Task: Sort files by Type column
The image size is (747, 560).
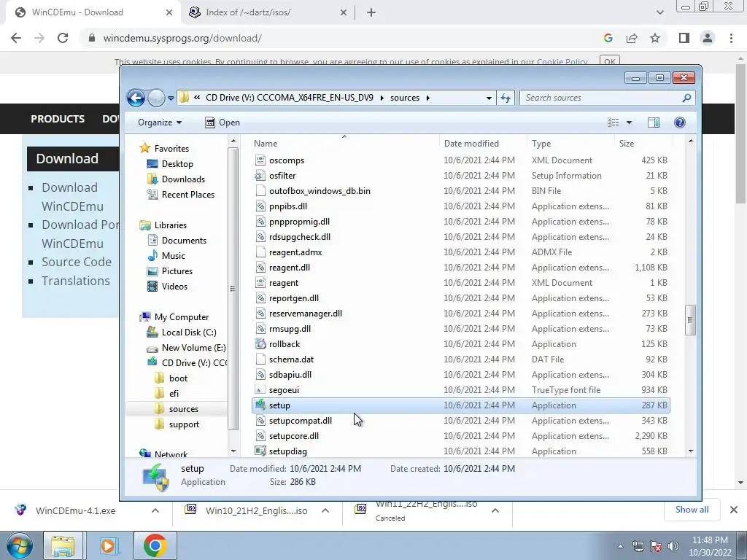Action: (x=541, y=144)
